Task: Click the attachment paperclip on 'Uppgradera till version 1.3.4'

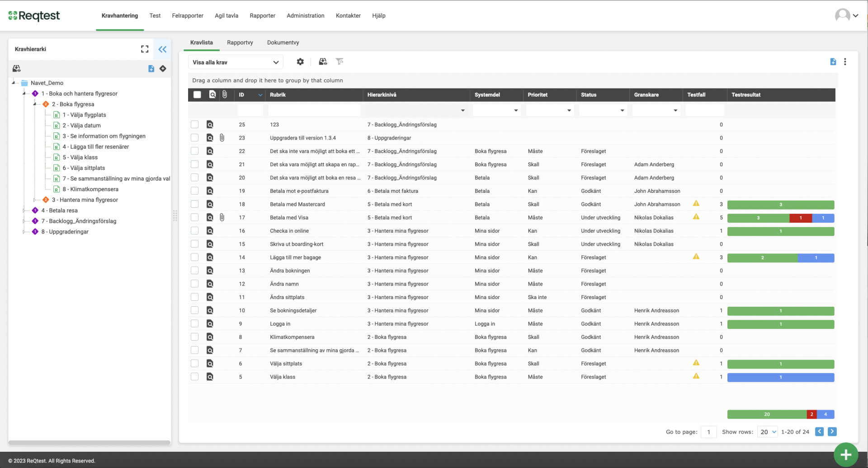Action: pyautogui.click(x=222, y=138)
